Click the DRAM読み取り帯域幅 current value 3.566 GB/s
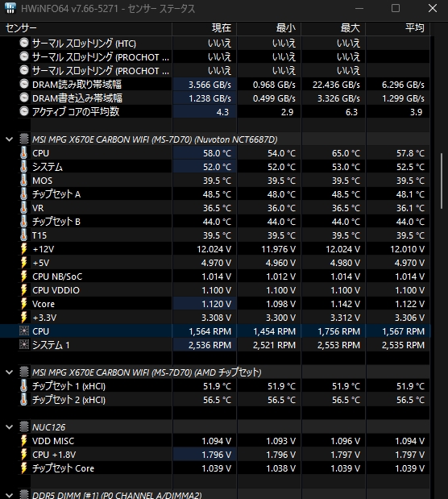 coord(209,85)
